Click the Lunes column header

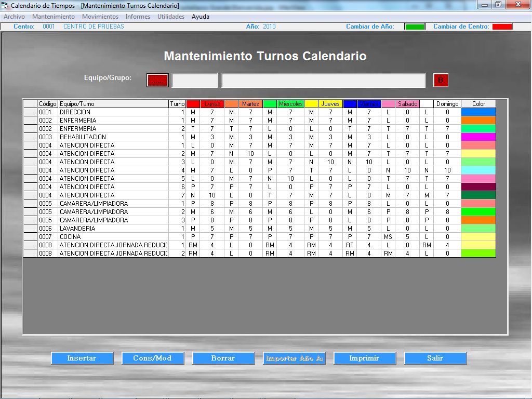[212, 104]
